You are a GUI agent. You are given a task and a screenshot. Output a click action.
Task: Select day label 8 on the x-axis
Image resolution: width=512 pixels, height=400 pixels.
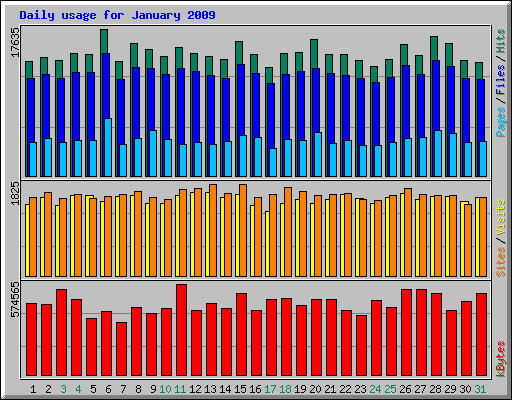point(138,389)
